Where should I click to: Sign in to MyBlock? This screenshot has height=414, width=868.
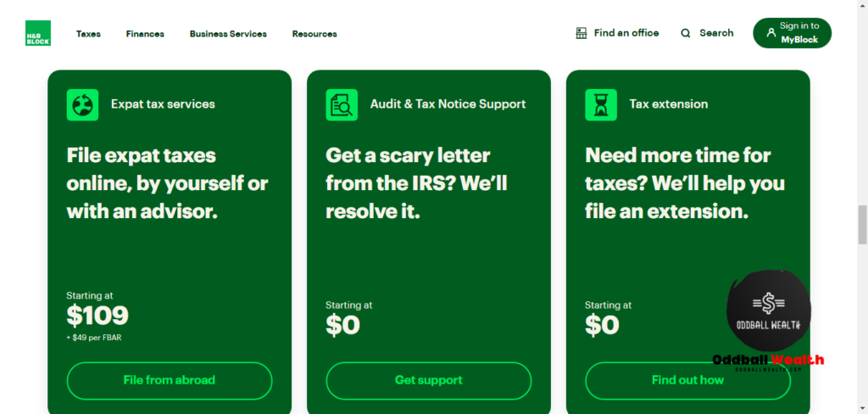(x=793, y=33)
